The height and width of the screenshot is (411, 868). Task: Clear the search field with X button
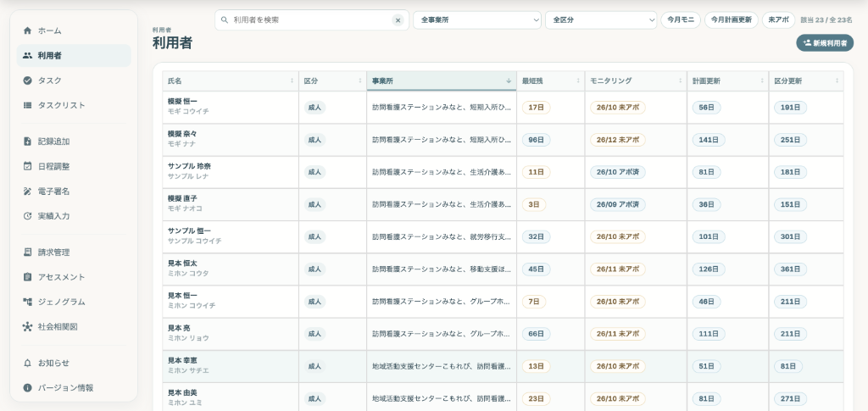pos(398,19)
